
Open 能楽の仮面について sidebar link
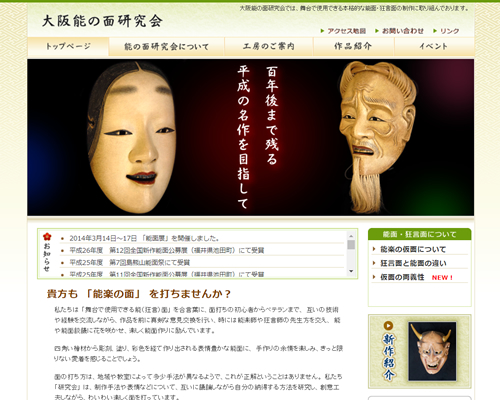tap(413, 249)
